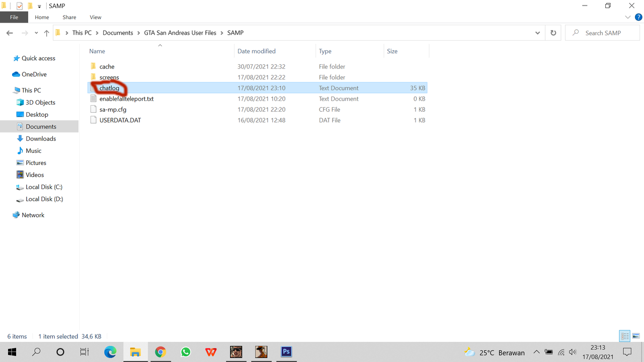Expand the chevron after Documents in address bar
This screenshot has height=362, width=644.
(x=139, y=33)
